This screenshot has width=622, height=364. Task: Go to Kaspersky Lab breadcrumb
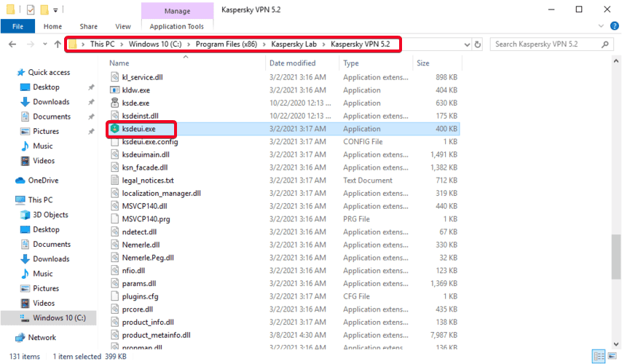pyautogui.click(x=294, y=44)
